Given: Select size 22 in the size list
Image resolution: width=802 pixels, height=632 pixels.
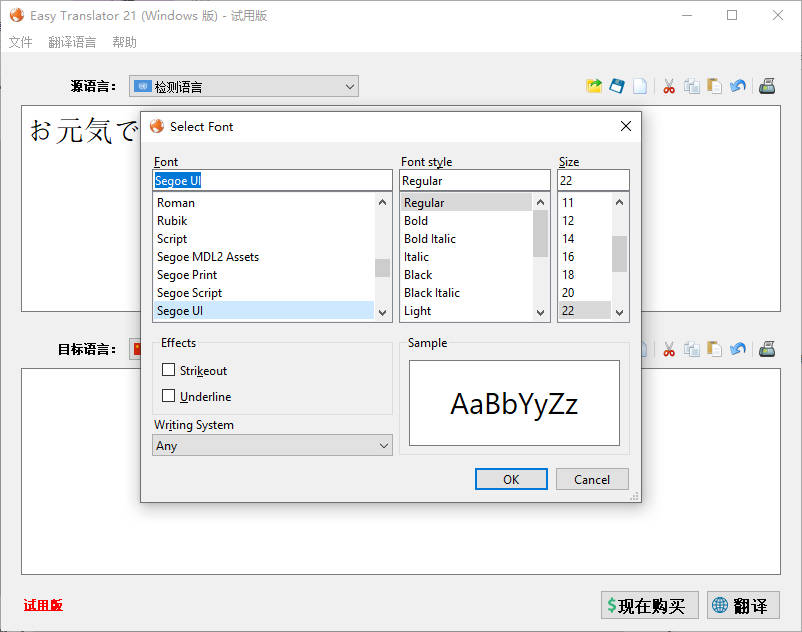Looking at the screenshot, I should [x=585, y=310].
